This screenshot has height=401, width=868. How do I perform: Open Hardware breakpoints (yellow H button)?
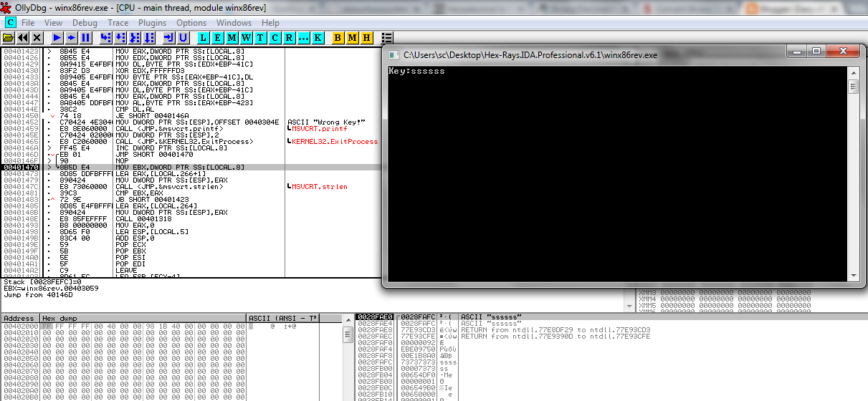[x=366, y=37]
